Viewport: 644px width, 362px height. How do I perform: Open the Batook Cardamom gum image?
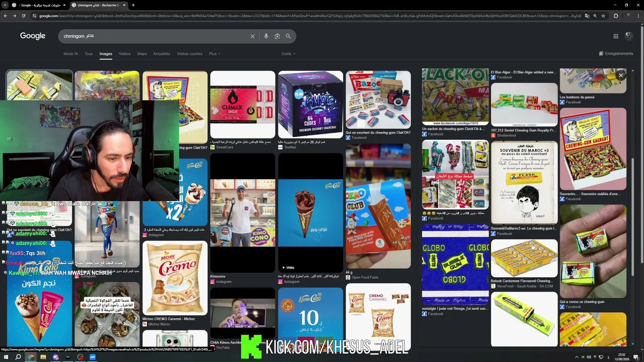pos(524,258)
